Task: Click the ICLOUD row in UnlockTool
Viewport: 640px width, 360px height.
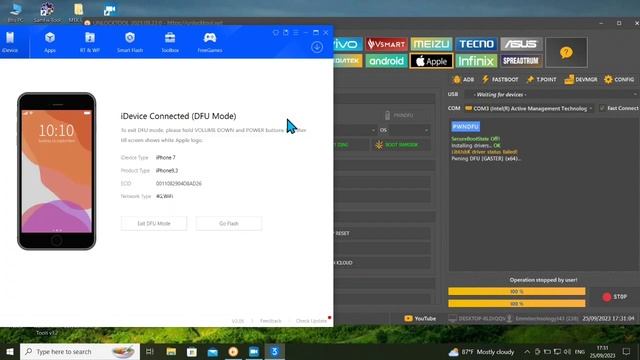Action: (x=382, y=262)
